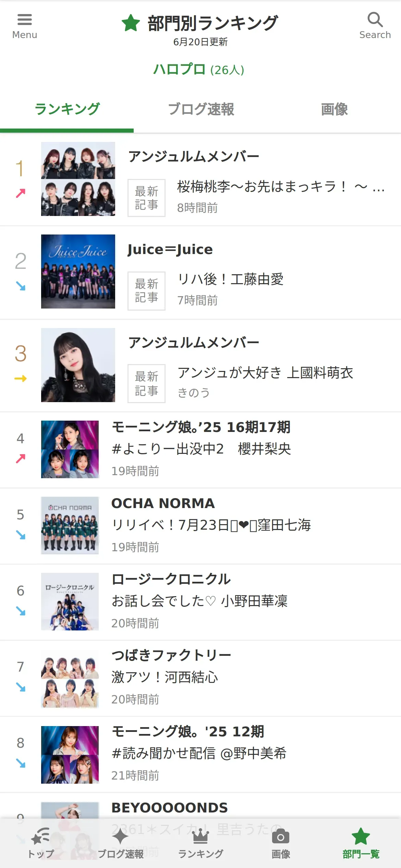Viewport: 401px width, 868px height.
Task: Open article リハ後！工藤由愛
Action: pos(230,279)
